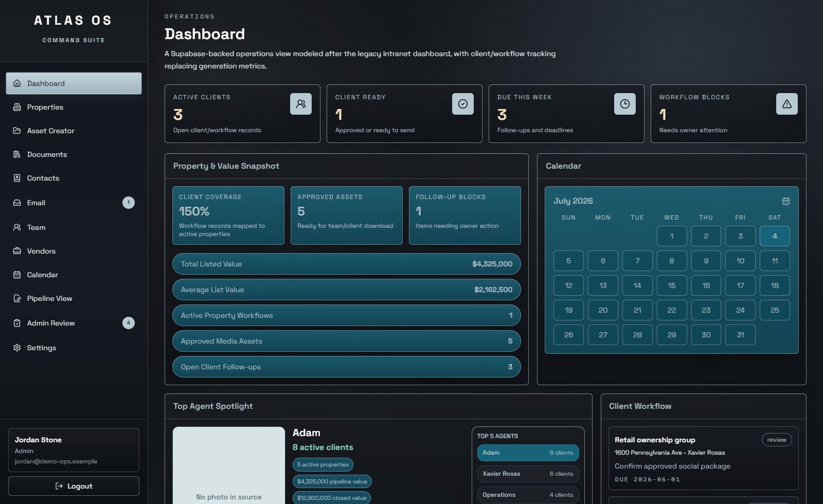Click the Calendar icon in sidebar
This screenshot has width=823, height=504.
17,275
